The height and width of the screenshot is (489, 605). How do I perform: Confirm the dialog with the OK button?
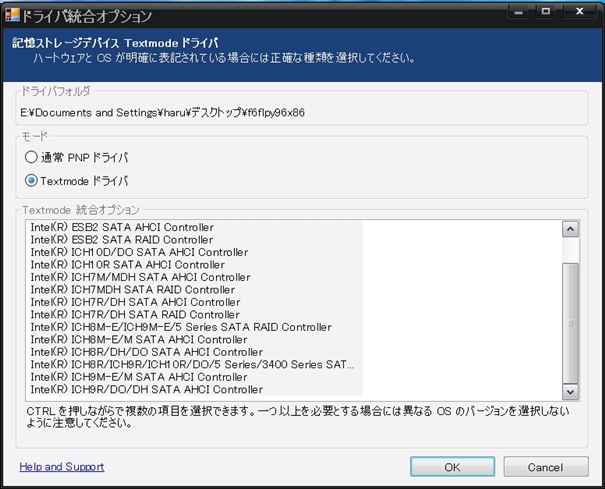452,467
